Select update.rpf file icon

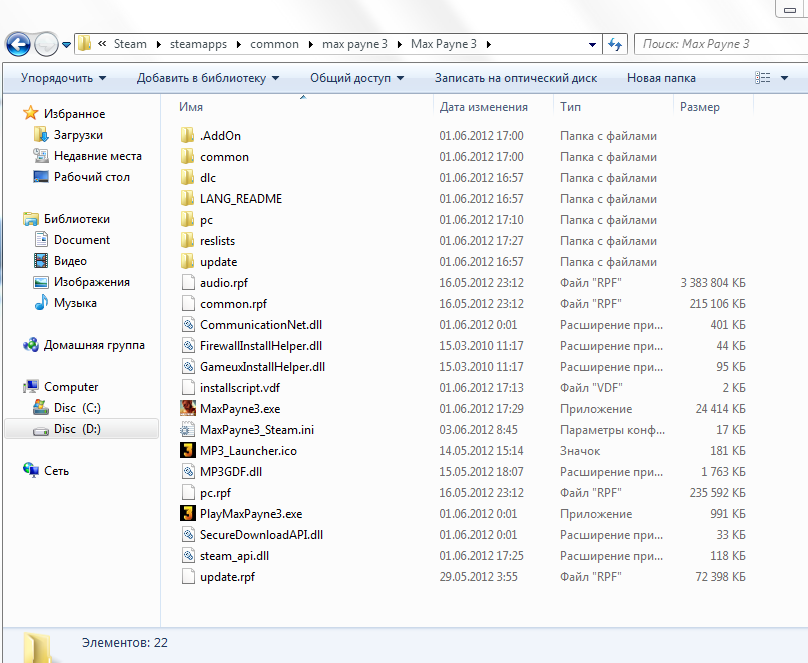pos(188,577)
